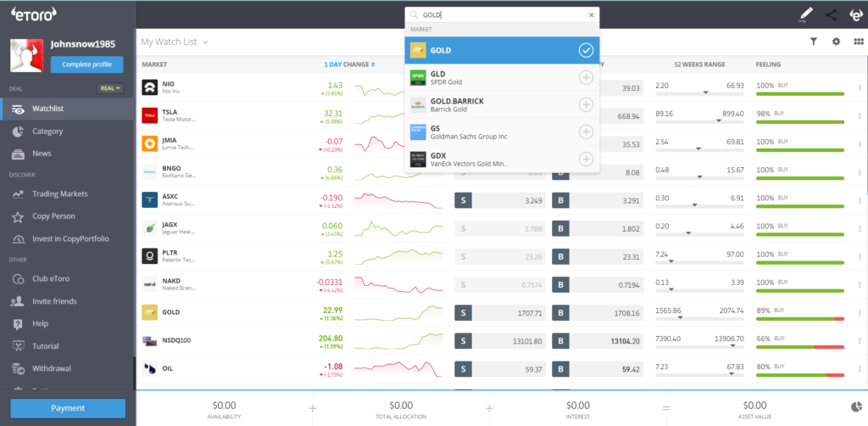The height and width of the screenshot is (426, 868).
Task: Click the pencil write-post icon
Action: [806, 15]
